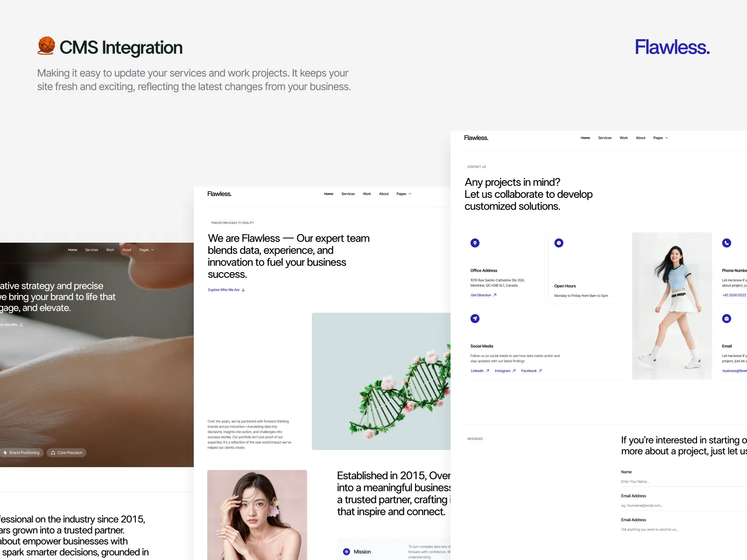Select About in the about page navbar
The height and width of the screenshot is (560, 747).
384,194
